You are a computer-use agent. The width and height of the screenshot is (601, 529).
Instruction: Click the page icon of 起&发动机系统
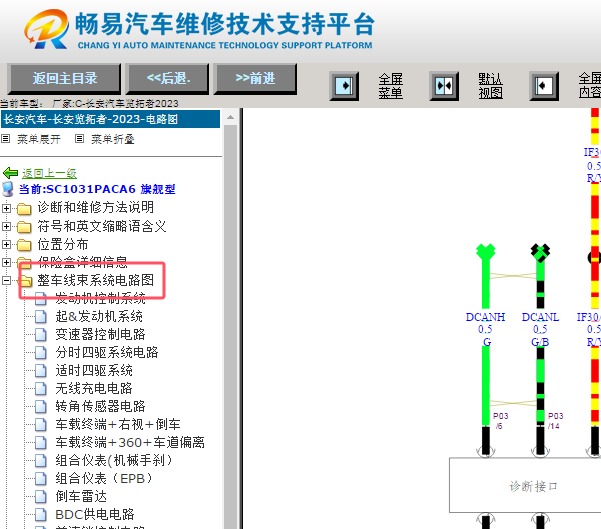[41, 317]
